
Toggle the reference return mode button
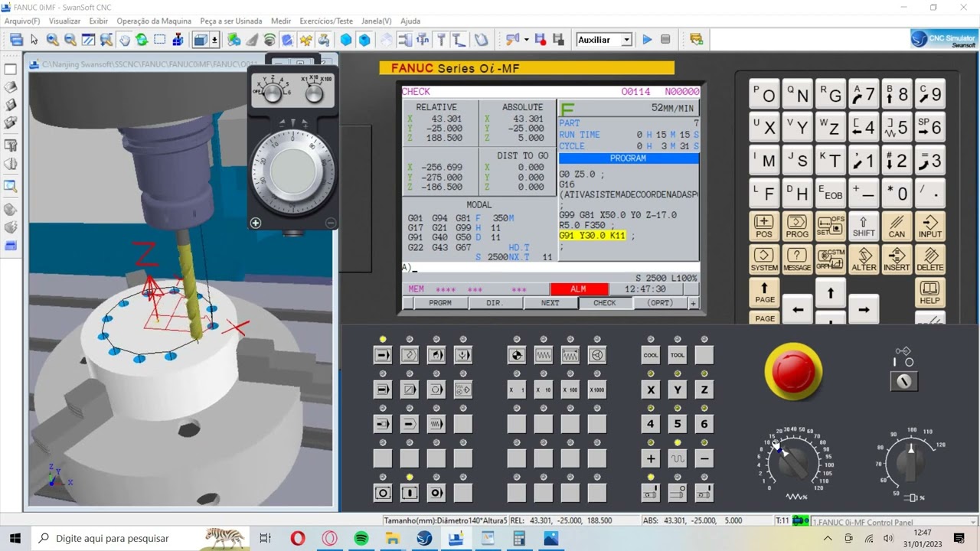click(517, 355)
